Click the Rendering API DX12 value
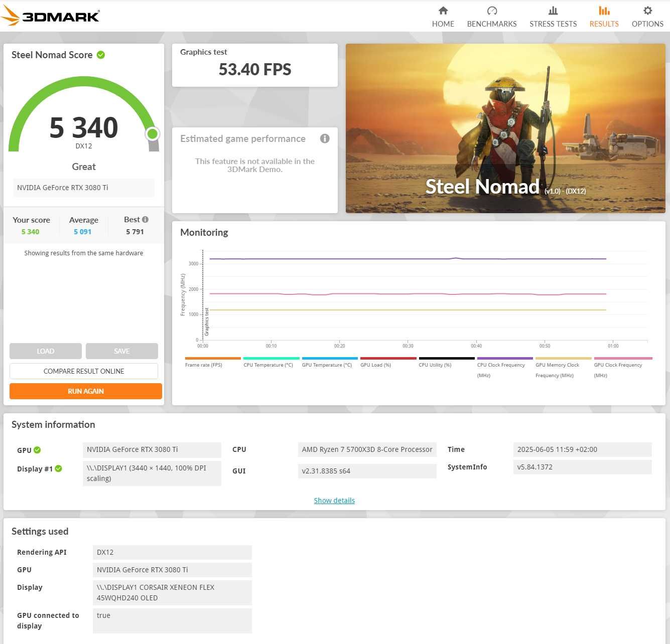Image resolution: width=670 pixels, height=644 pixels. 173,552
